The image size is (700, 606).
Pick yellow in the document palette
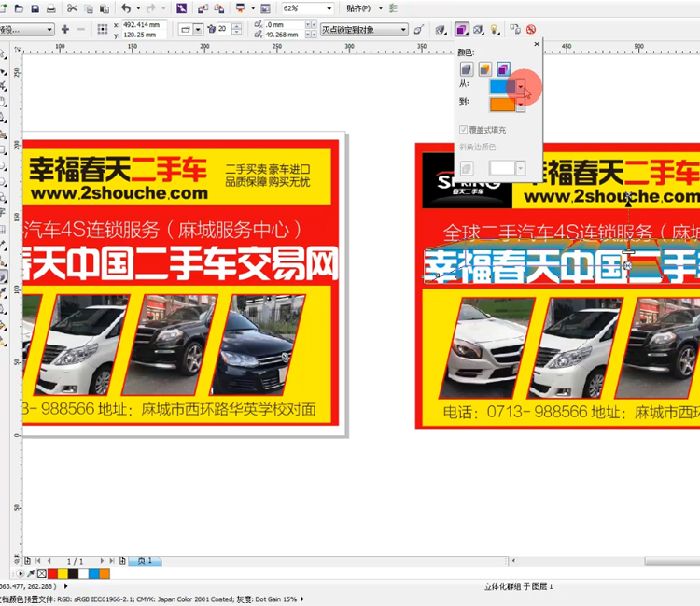point(63,573)
